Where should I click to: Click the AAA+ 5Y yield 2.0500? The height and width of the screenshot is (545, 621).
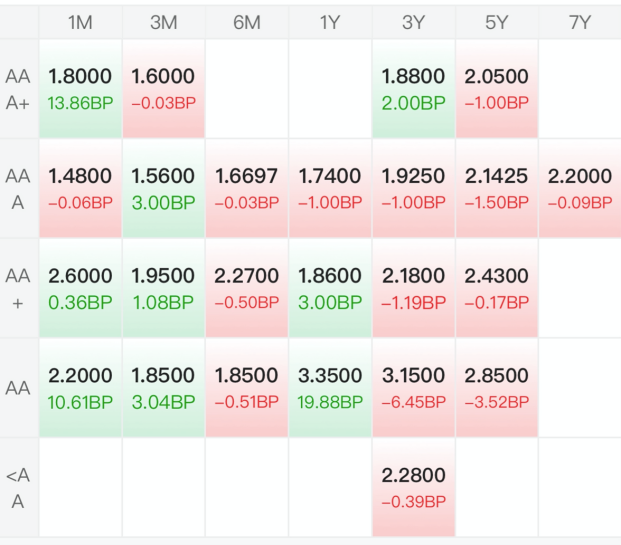(x=496, y=76)
